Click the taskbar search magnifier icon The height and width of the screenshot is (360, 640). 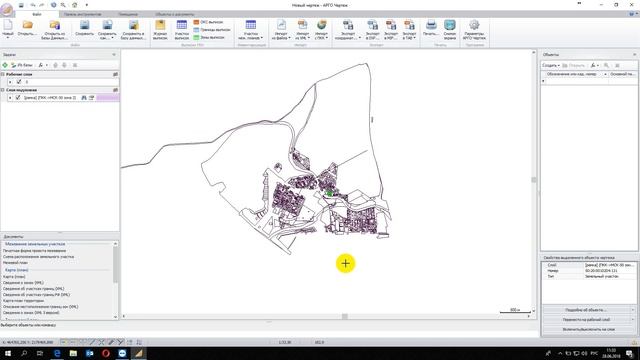24,353
